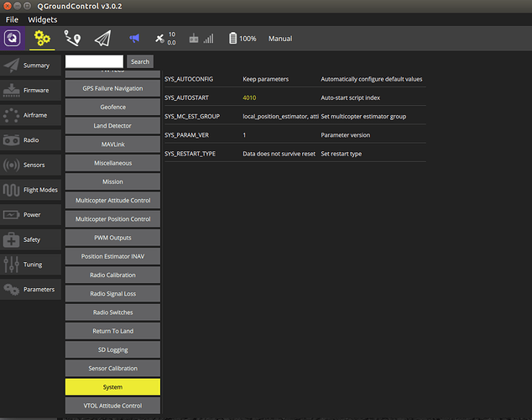Open the Safety setup page

tap(30, 239)
